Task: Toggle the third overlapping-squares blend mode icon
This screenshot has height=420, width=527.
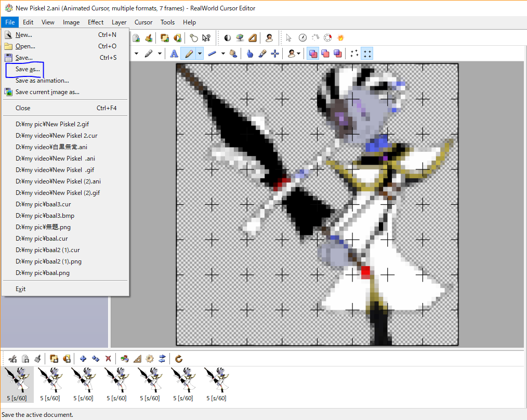Action: (x=338, y=54)
